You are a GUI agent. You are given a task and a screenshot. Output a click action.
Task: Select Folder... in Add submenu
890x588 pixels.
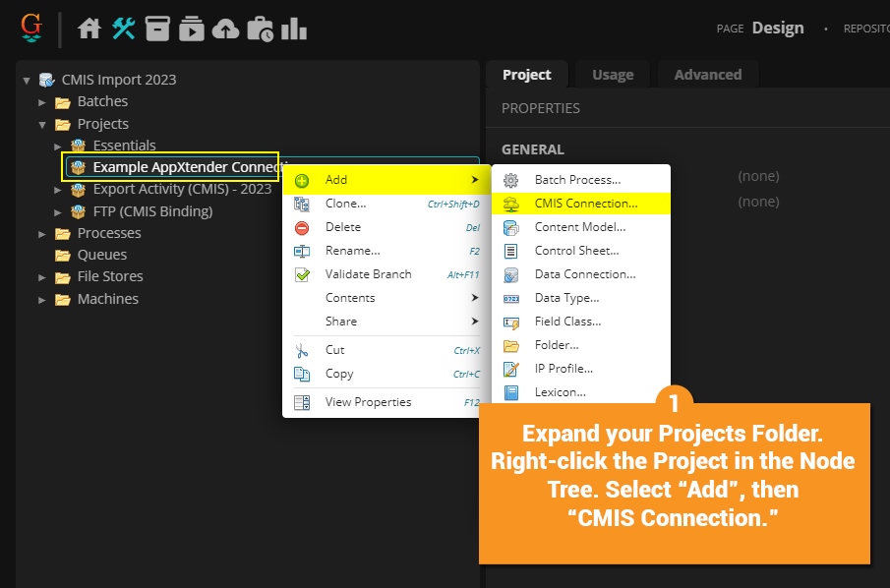[x=581, y=344]
